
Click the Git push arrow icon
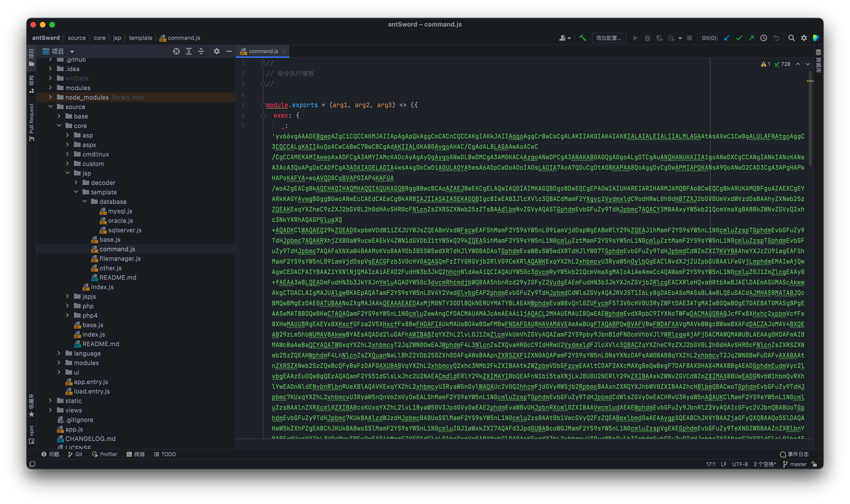tap(751, 38)
